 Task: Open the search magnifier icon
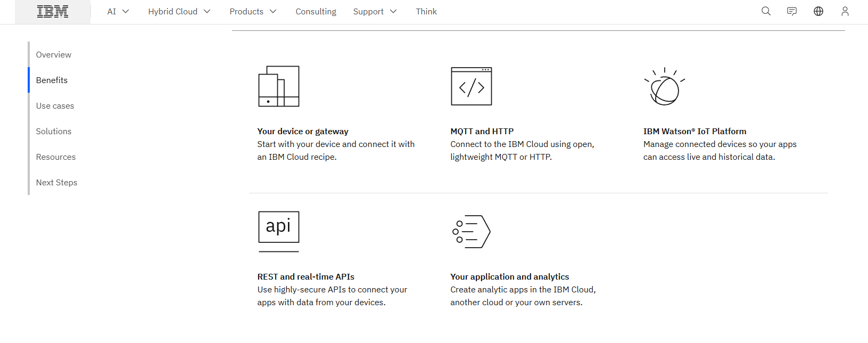click(766, 11)
